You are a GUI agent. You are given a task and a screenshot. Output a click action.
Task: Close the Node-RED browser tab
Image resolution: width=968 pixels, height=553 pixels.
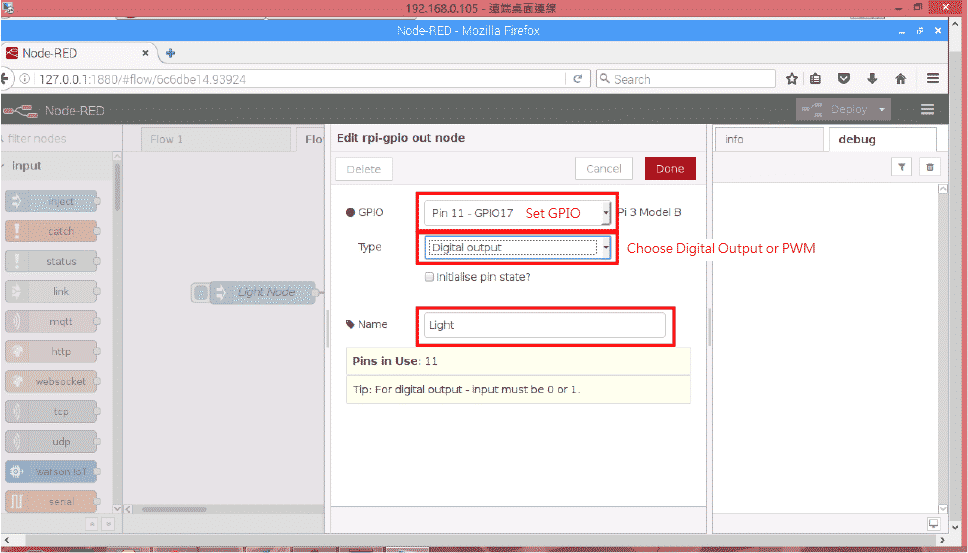pyautogui.click(x=145, y=53)
